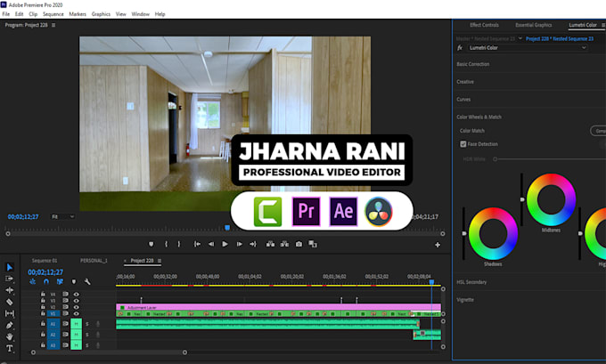This screenshot has height=364, width=606.
Task: Open the Lumetri Color effect dropdown
Action: point(528,48)
